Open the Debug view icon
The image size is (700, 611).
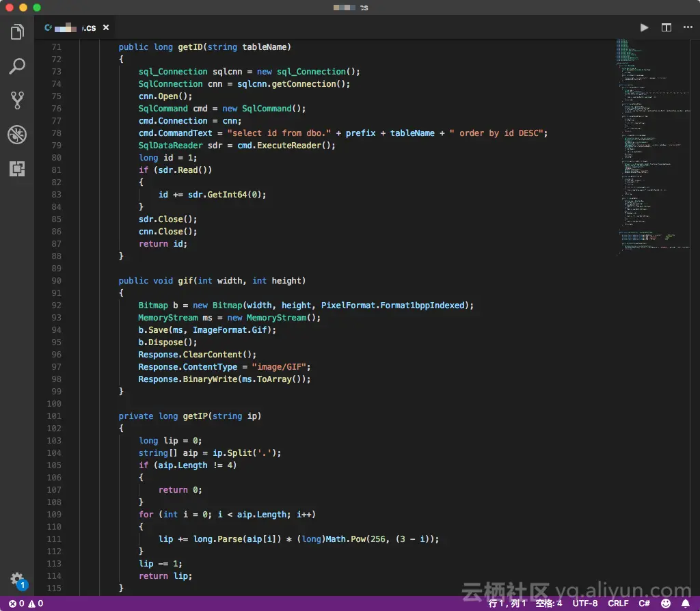tap(17, 135)
